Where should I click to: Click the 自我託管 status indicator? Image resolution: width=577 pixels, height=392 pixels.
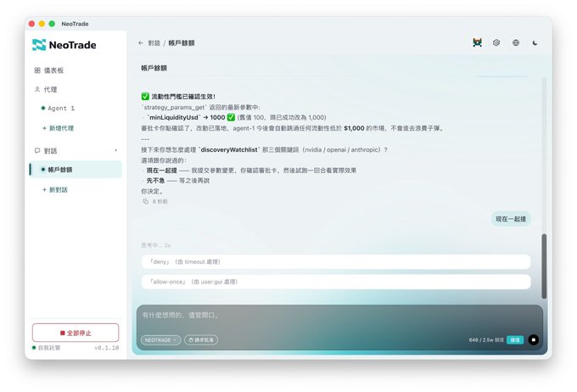[x=46, y=348]
